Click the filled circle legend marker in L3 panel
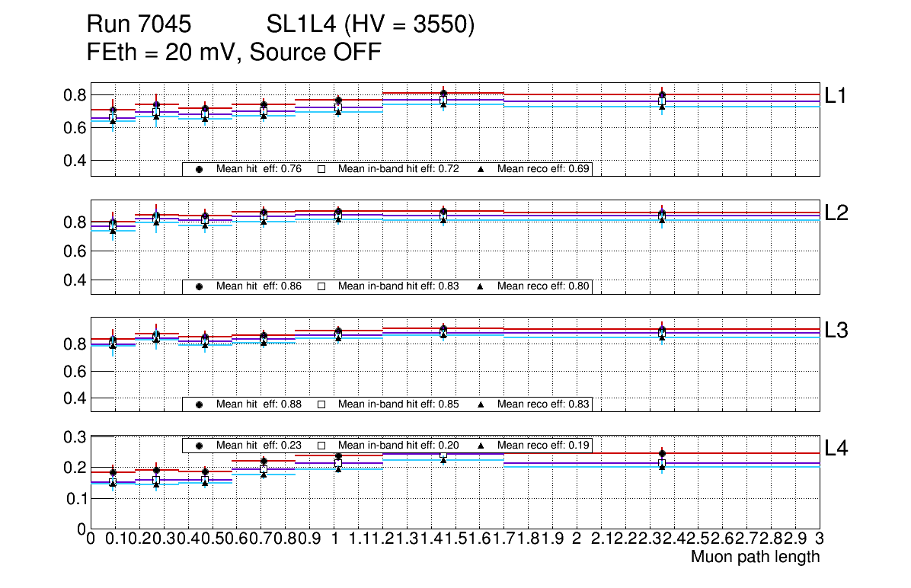The image size is (911, 588). (199, 404)
